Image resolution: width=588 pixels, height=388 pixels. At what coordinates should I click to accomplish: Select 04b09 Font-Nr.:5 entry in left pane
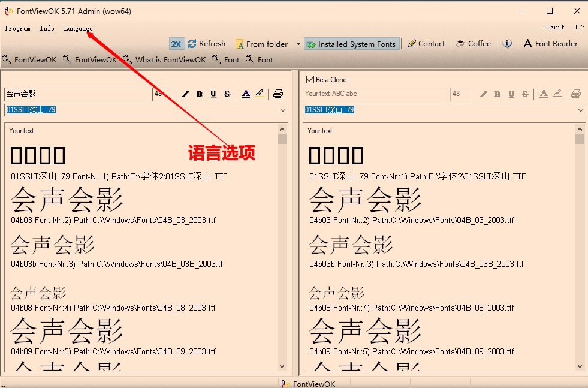113,351
